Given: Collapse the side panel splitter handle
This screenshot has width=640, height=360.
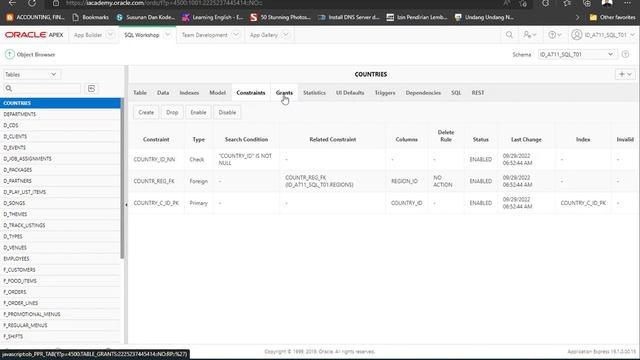Looking at the screenshot, I should 126,205.
